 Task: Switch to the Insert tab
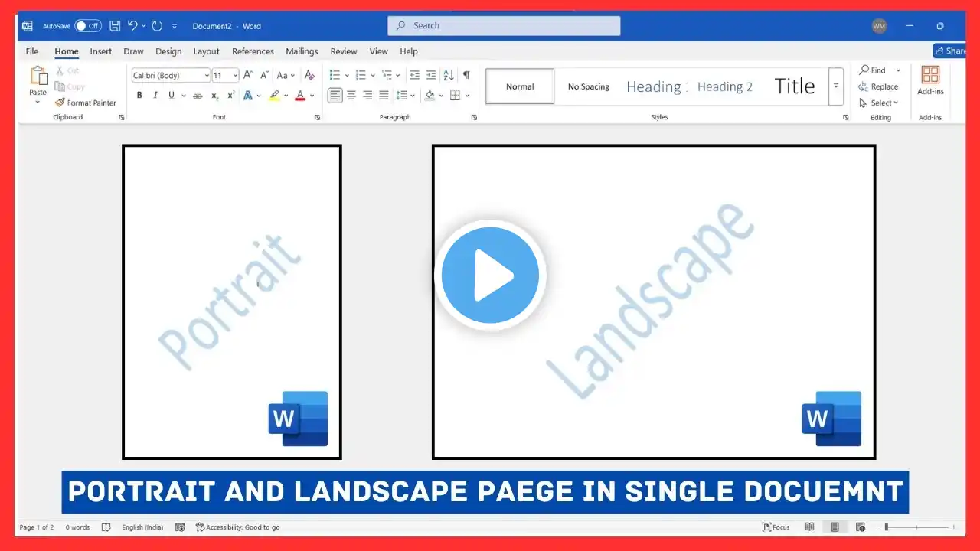pos(100,51)
